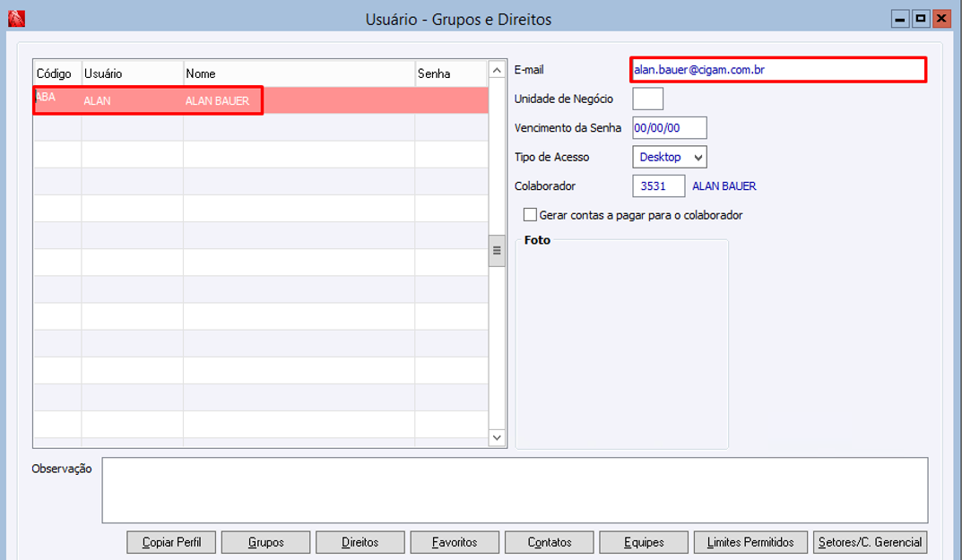
Task: Click the Observação text area
Action: [x=515, y=490]
